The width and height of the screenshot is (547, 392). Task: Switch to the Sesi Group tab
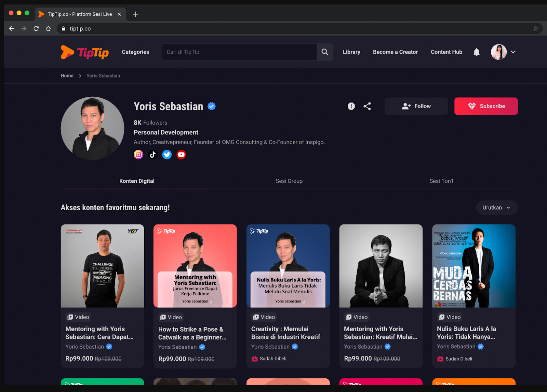pos(289,181)
